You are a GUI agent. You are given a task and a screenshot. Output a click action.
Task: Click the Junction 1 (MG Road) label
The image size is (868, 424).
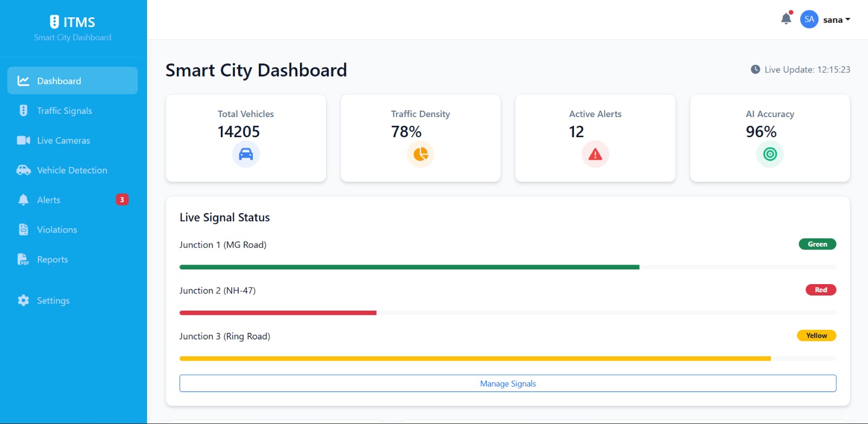[x=223, y=245]
